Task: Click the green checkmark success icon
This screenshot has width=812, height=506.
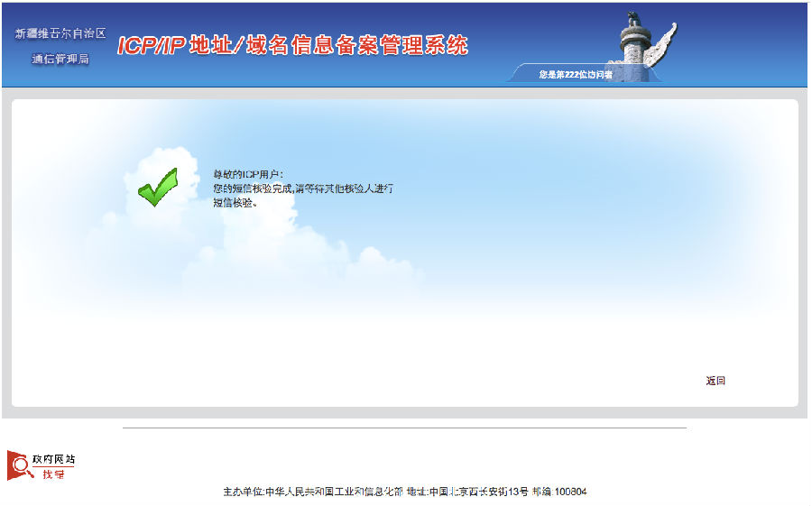Action: pyautogui.click(x=157, y=189)
